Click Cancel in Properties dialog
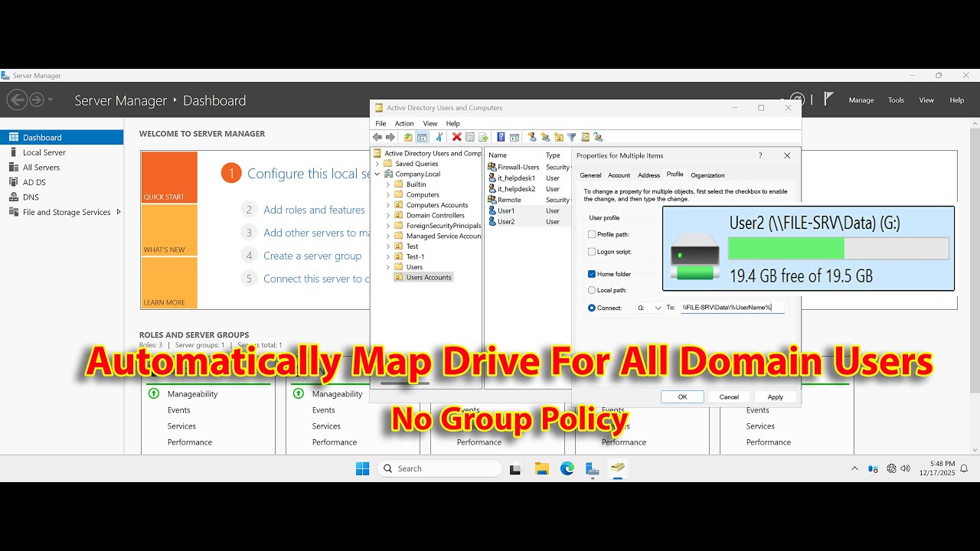Screen dimensions: 980x551 click(x=729, y=396)
